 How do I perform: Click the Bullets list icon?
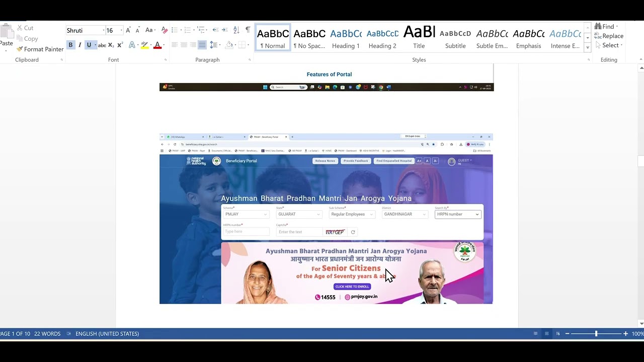point(175,30)
